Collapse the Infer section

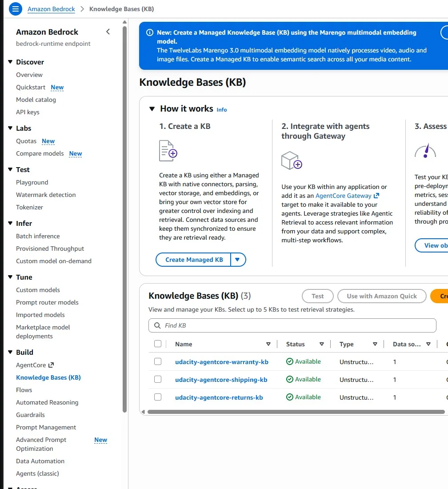click(10, 223)
